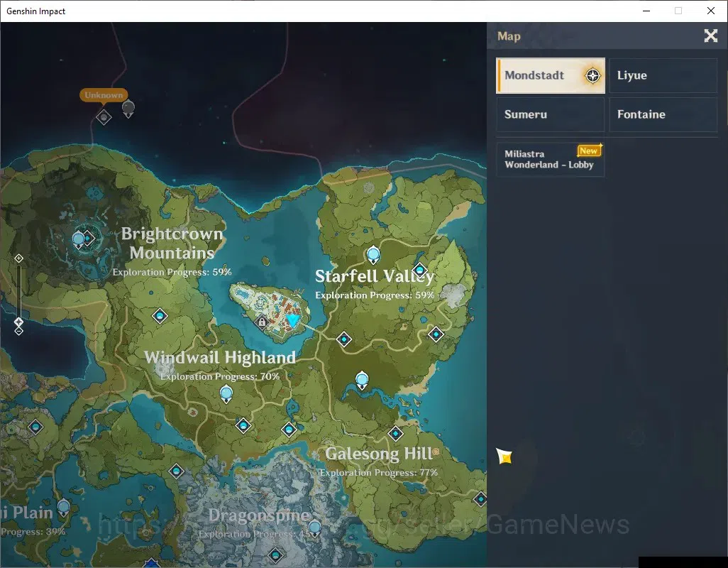This screenshot has width=728, height=568.
Task: Select Statue of Seven in Brightcrown crater
Action: [x=79, y=240]
